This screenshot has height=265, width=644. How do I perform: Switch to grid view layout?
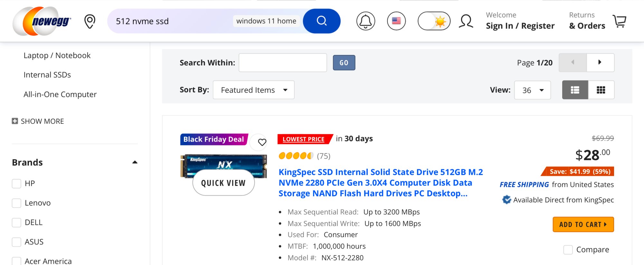tap(601, 90)
